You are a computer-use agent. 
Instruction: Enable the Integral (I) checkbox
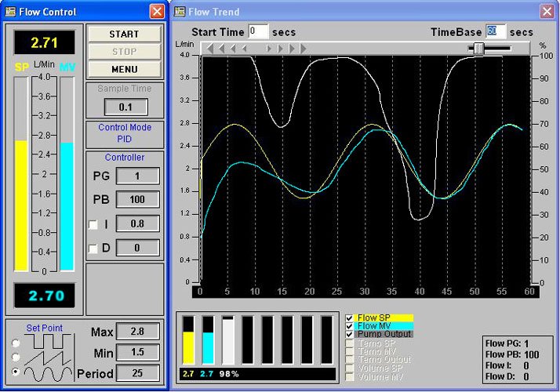(93, 225)
